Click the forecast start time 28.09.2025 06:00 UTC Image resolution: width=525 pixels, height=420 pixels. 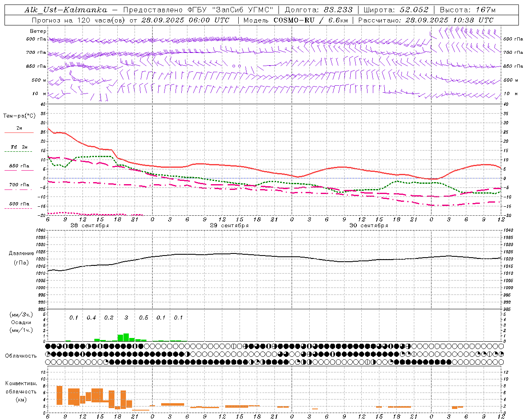coord(185,20)
